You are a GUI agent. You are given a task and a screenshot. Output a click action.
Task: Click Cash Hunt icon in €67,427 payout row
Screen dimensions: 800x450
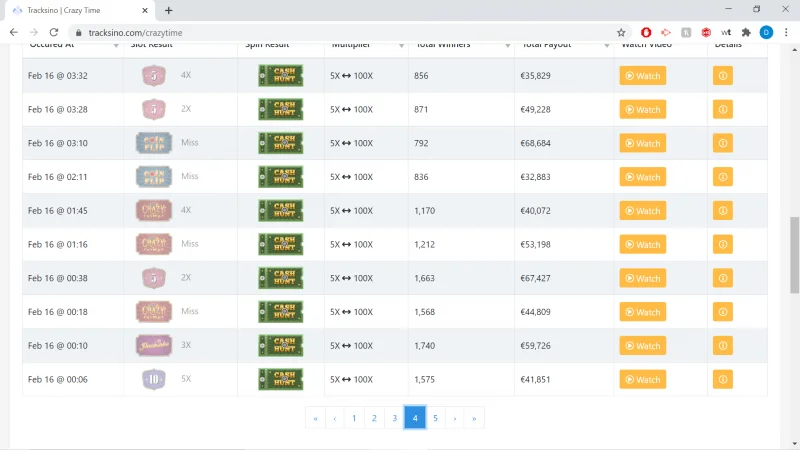coord(281,278)
